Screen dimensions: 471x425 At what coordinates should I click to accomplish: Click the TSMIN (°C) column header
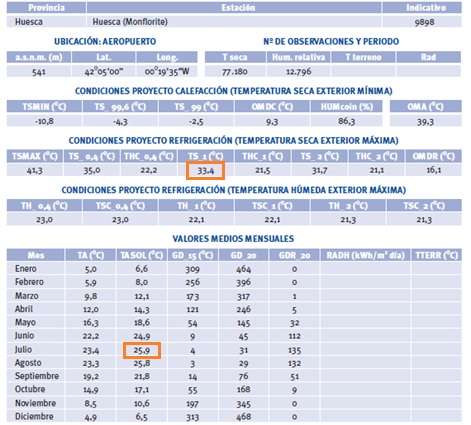click(44, 107)
